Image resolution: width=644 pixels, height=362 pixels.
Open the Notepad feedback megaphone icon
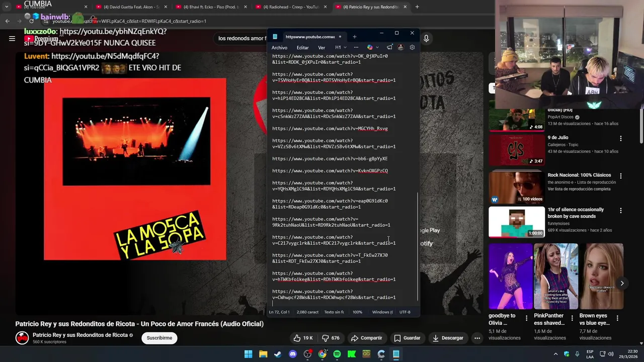tap(389, 47)
